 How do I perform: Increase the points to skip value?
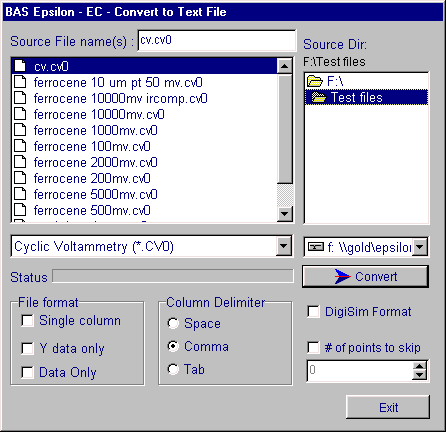[419, 366]
